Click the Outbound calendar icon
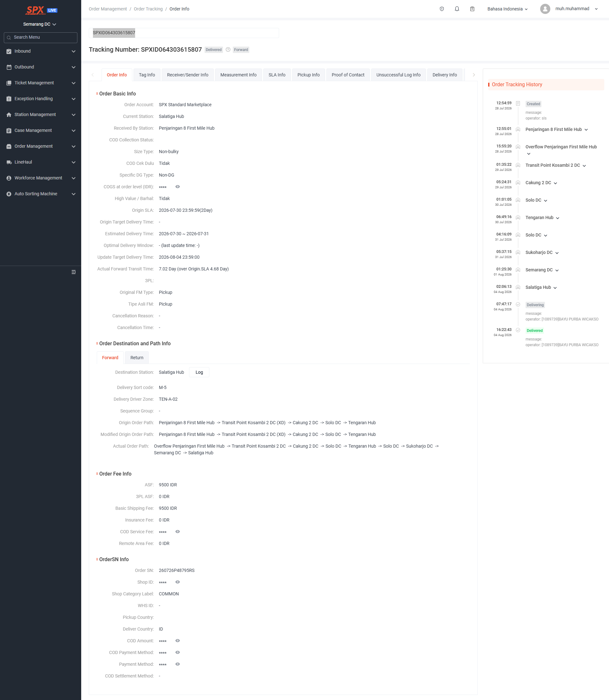The width and height of the screenshot is (609, 700). pos(9,67)
